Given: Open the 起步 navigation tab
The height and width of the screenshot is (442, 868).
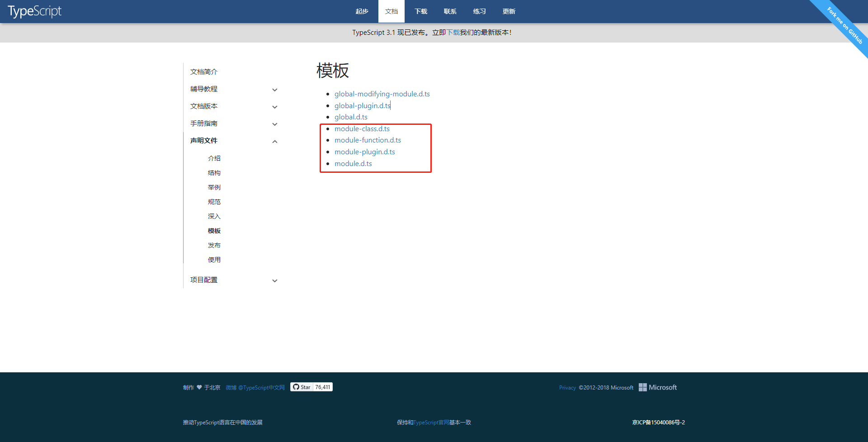Looking at the screenshot, I should coord(362,11).
